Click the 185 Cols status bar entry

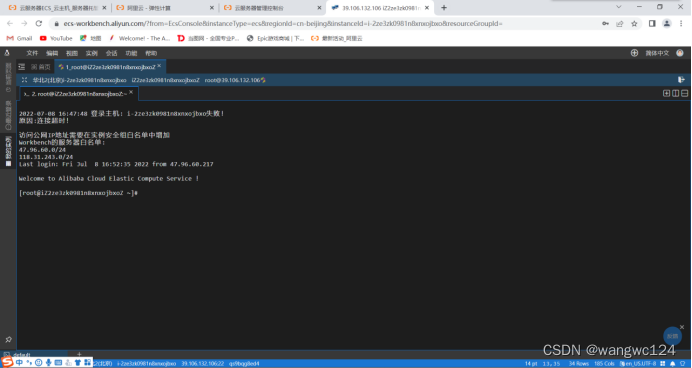click(x=604, y=364)
